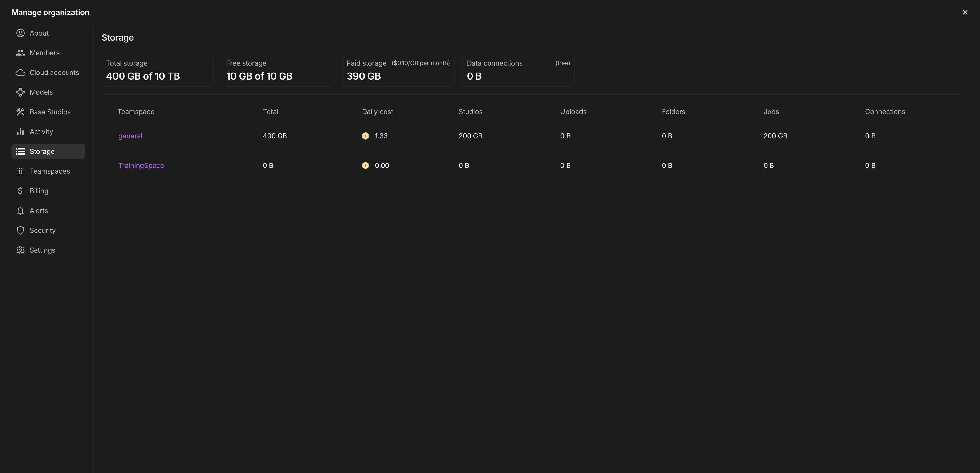The height and width of the screenshot is (473, 980).
Task: Click the Connections column header
Action: [x=885, y=112]
